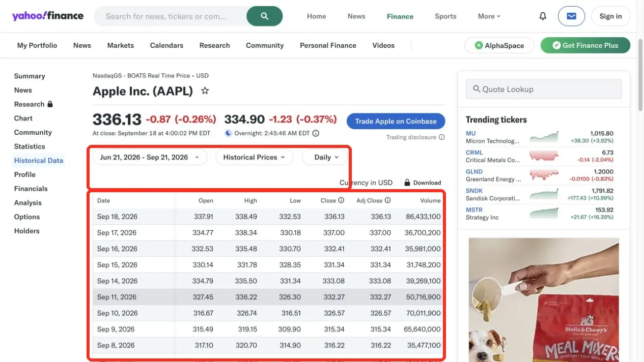The image size is (644, 362).
Task: Open the date range dropdown
Action: pyautogui.click(x=150, y=157)
